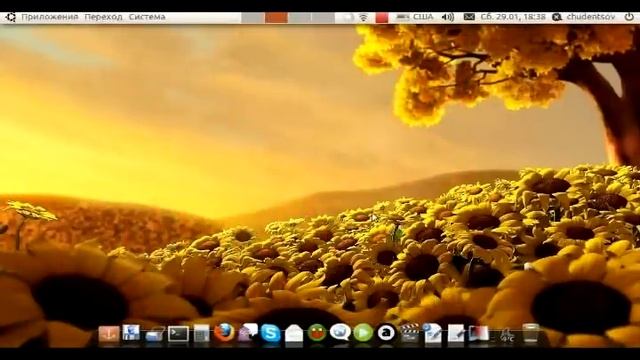This screenshot has height=360, width=640.
Task: Switch to the orange highlighted workspace
Action: 276,17
